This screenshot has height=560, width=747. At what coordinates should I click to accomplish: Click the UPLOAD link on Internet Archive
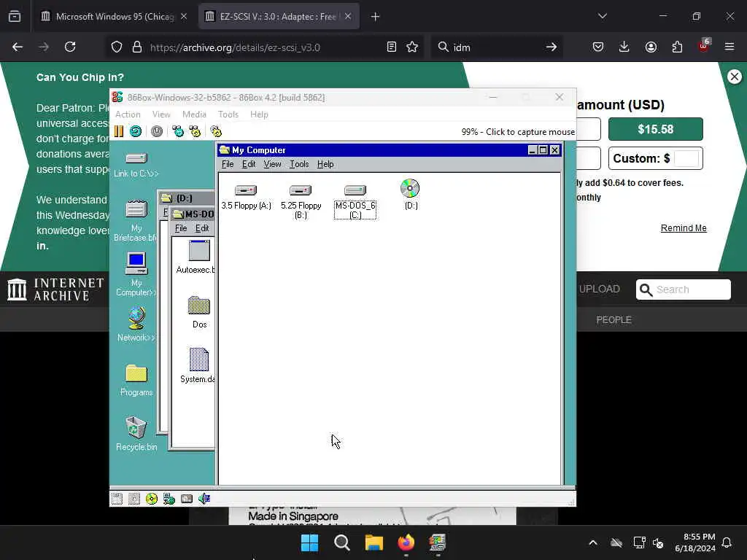600,289
